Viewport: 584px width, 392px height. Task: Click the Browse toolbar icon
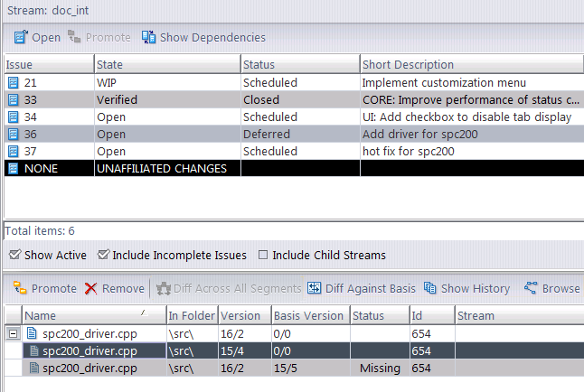click(x=532, y=288)
